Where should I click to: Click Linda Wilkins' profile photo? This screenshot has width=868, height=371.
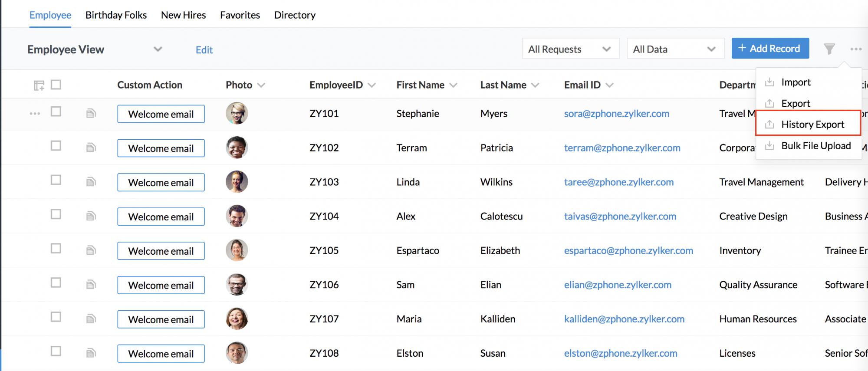point(237,182)
